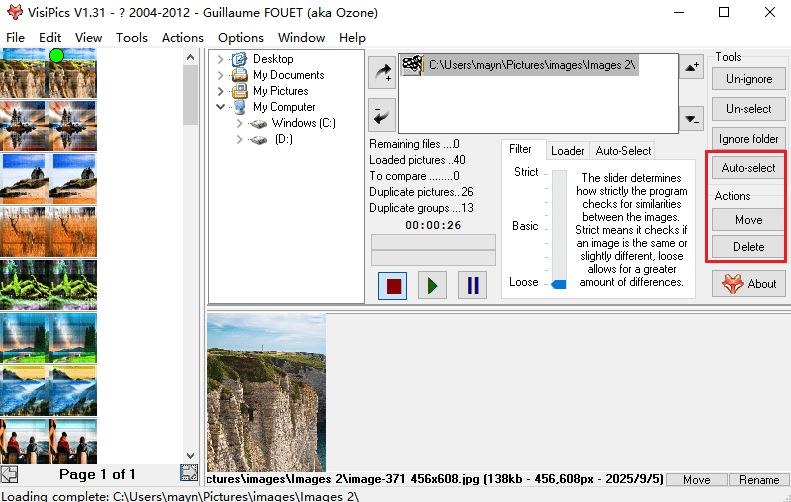
Task: Expand the Desktop tree node
Action: pyautogui.click(x=220, y=59)
